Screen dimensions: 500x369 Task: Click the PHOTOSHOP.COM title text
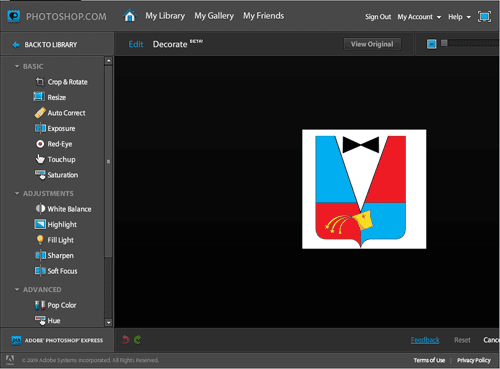point(66,17)
